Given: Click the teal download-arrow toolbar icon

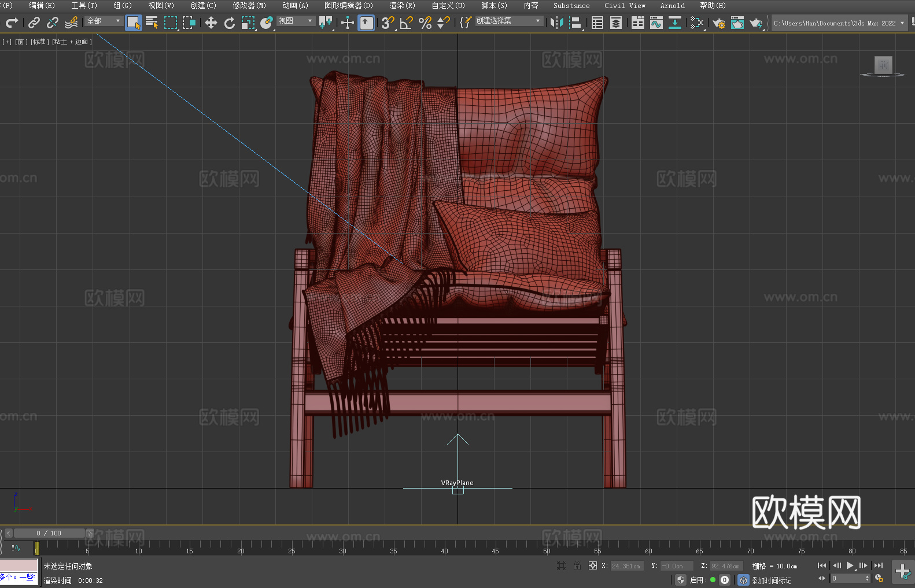Looking at the screenshot, I should pos(675,23).
